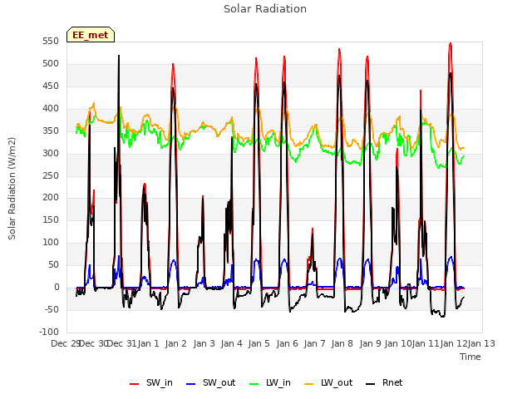Click the Solar Radiation (W/m2) axis label
The image size is (532, 399).
[12, 189]
